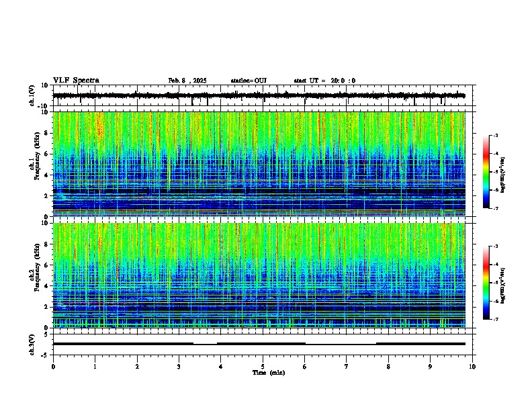
Task: Click the ch.2 spectrogram color scale bar
Action: click(x=486, y=283)
